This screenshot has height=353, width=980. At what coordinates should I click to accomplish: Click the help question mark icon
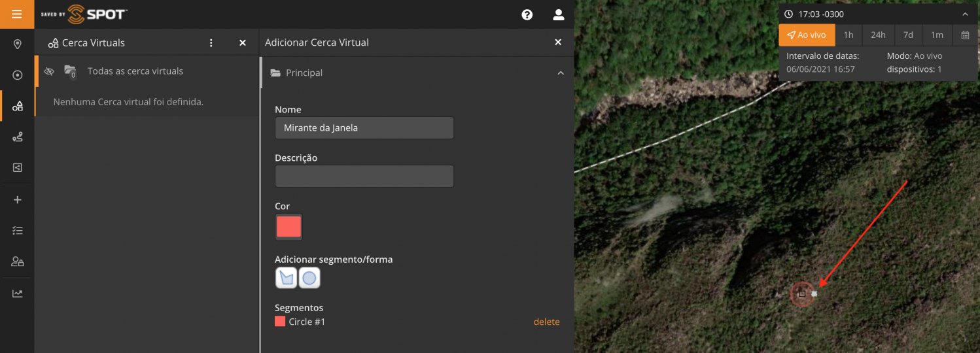pos(527,14)
